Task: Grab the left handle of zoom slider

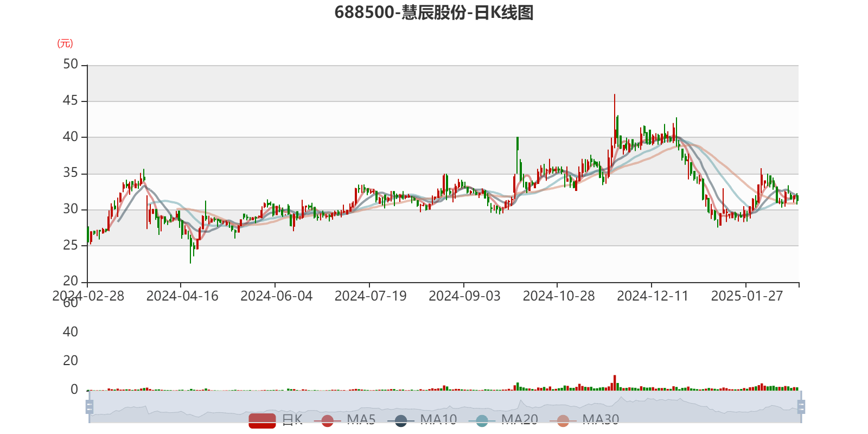Action: [x=90, y=407]
